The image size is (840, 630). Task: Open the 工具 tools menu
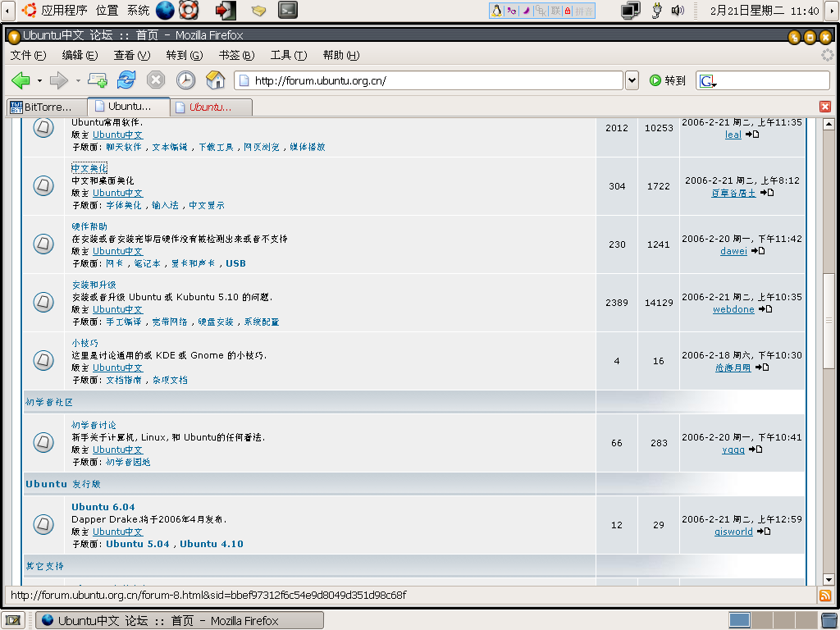[288, 55]
